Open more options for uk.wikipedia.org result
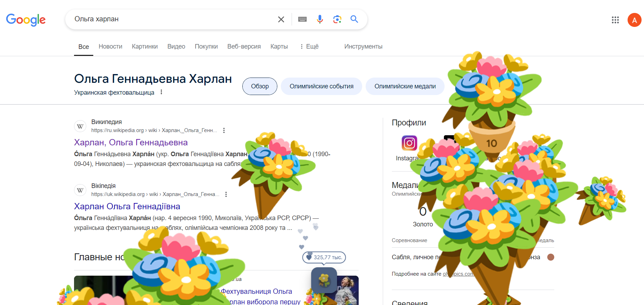 [x=226, y=194]
